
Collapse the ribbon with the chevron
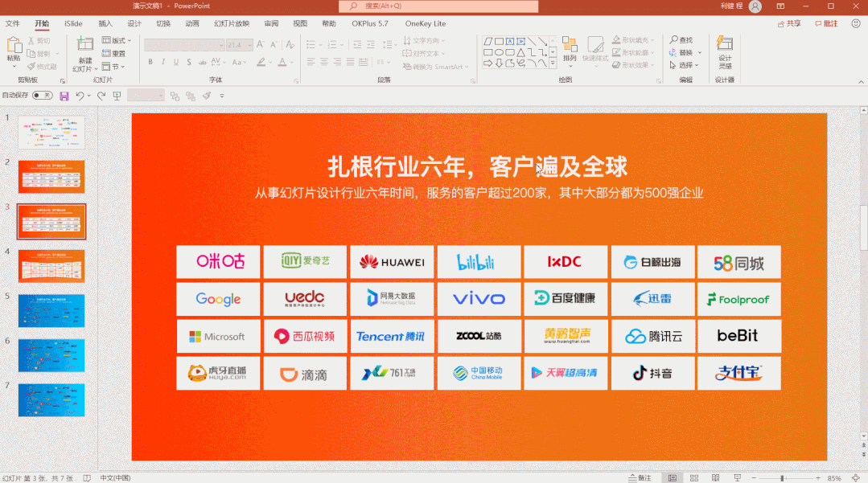861,82
